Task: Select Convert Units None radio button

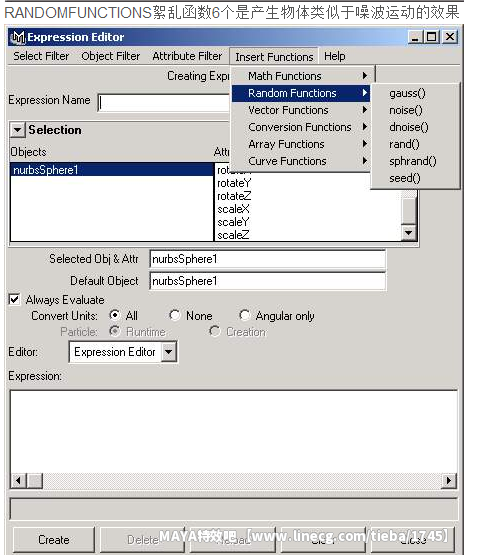Action: click(x=175, y=315)
